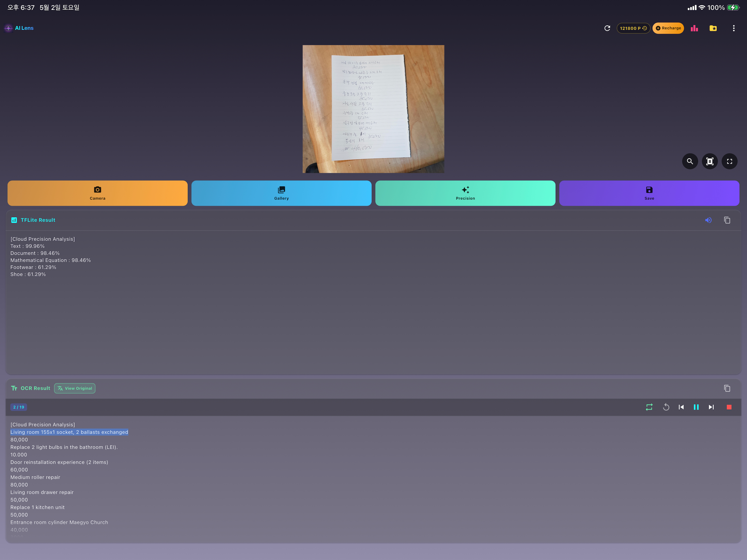Open the Camera capture button
The height and width of the screenshot is (560, 747).
[97, 193]
